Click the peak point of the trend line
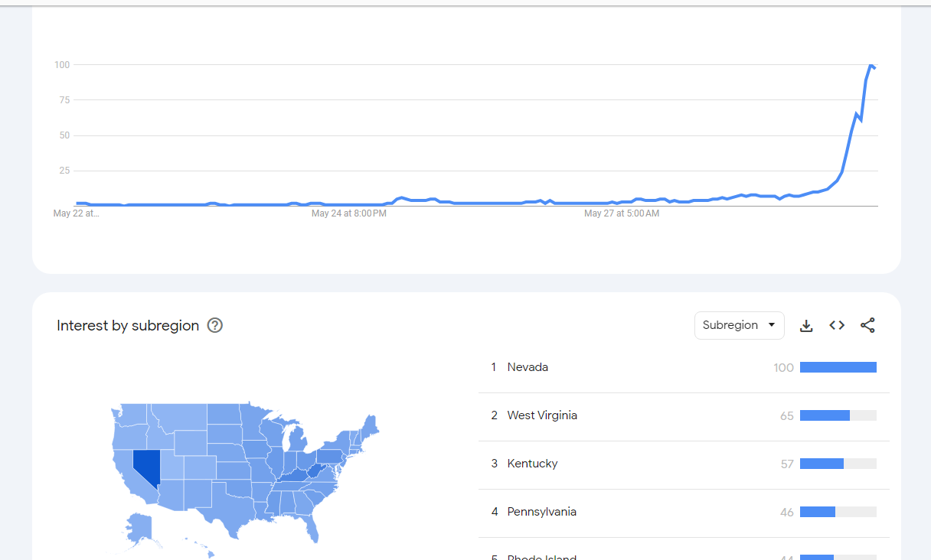The width and height of the screenshot is (931, 560). click(871, 65)
